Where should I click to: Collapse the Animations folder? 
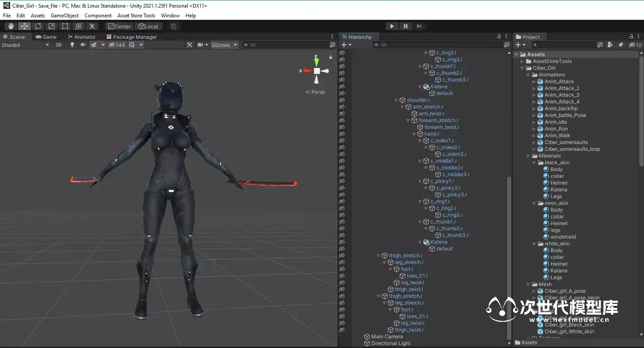point(528,75)
